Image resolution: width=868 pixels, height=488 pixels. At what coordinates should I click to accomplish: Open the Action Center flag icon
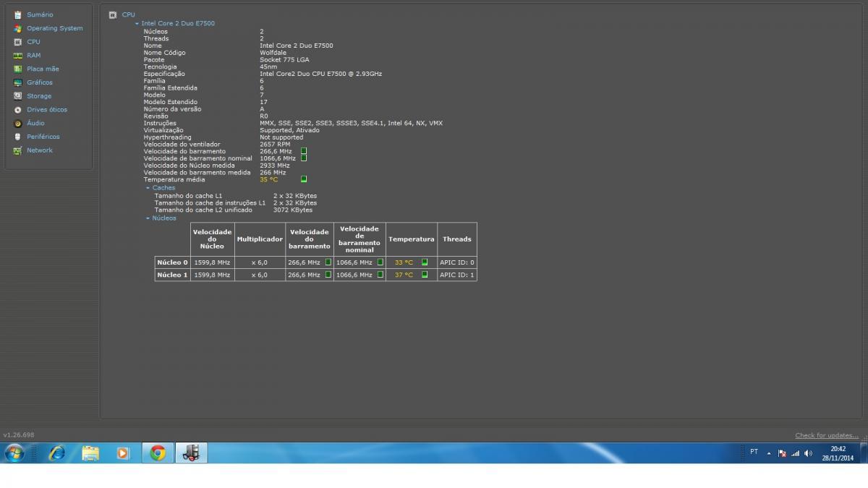click(782, 453)
